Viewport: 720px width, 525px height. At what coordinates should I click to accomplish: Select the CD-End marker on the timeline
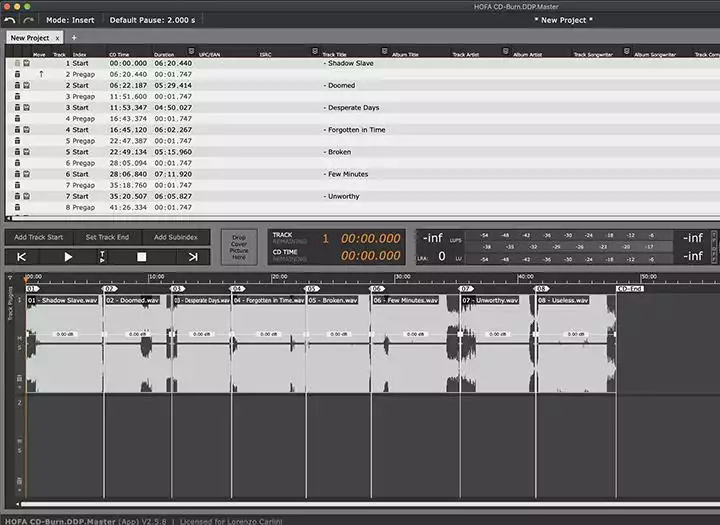(630, 288)
